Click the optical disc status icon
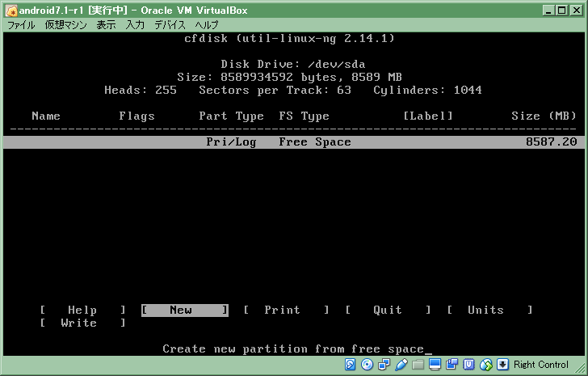 pyautogui.click(x=367, y=365)
